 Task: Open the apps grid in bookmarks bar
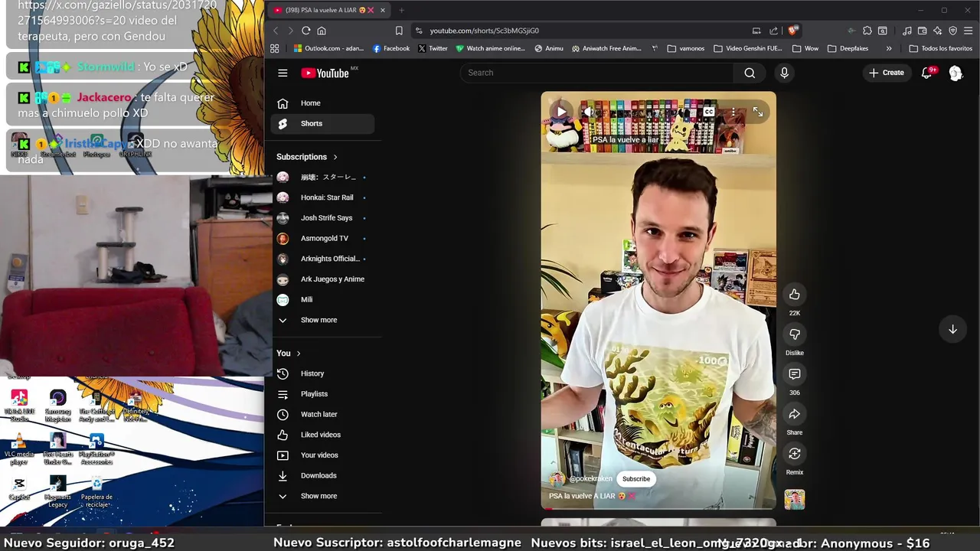(x=275, y=48)
